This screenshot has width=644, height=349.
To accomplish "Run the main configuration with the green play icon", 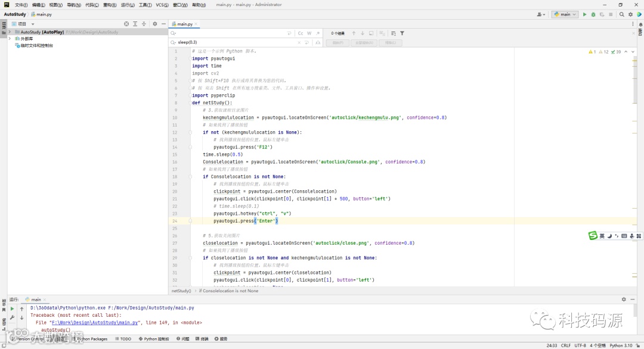I will [x=584, y=14].
